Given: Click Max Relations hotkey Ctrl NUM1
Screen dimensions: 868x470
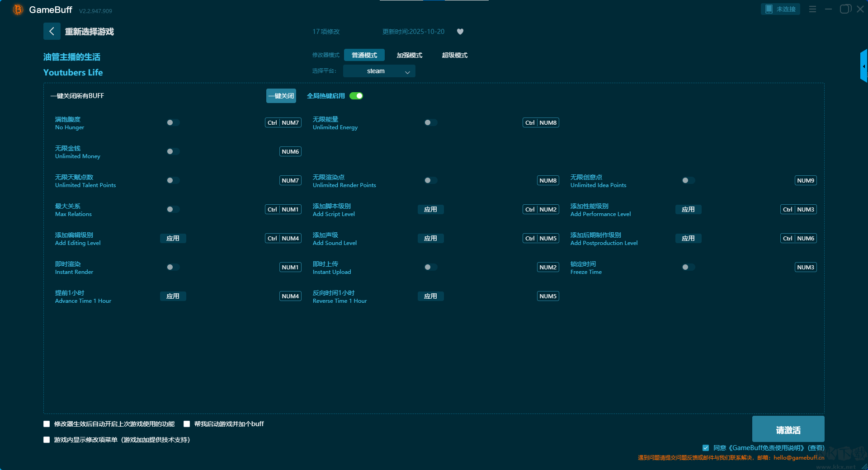Looking at the screenshot, I should pos(283,209).
